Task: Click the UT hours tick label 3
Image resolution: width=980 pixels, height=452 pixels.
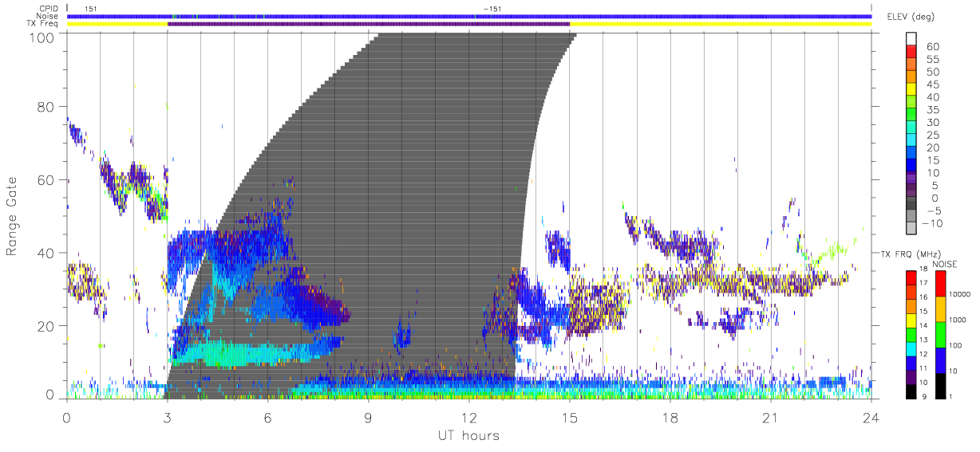Action: click(168, 417)
